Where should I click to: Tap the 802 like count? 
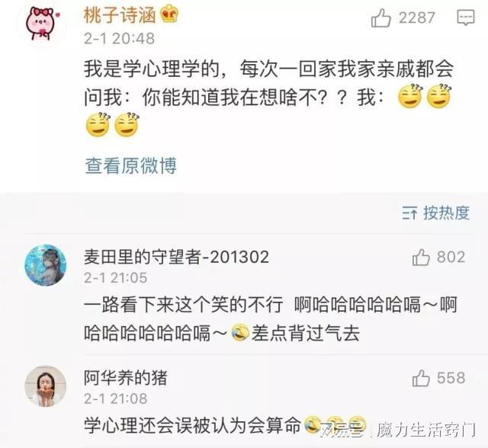[x=451, y=257]
